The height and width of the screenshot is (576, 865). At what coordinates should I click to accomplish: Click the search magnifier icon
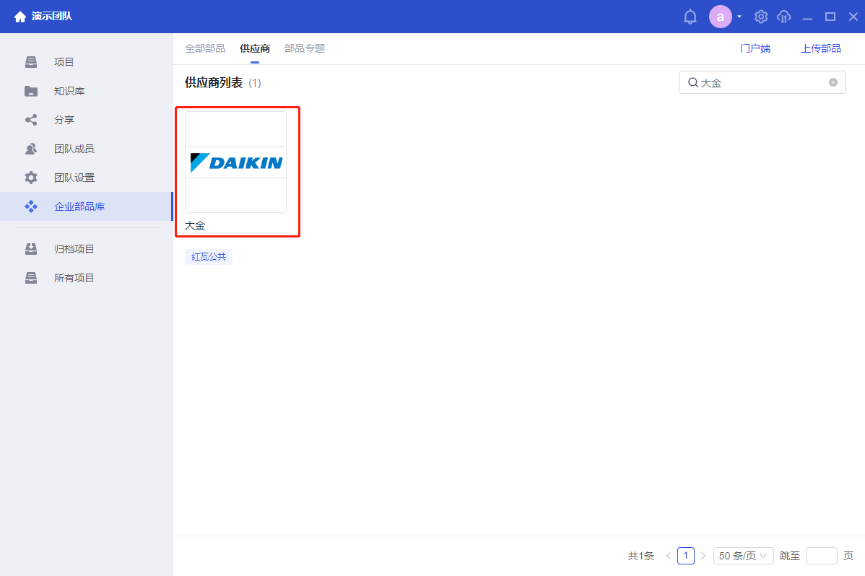click(693, 83)
